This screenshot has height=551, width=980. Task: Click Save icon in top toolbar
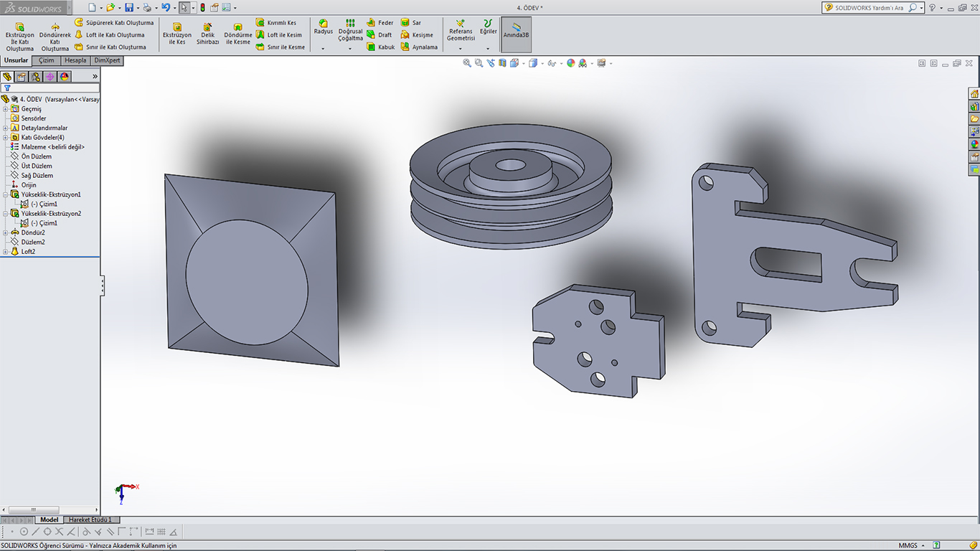tap(129, 7)
